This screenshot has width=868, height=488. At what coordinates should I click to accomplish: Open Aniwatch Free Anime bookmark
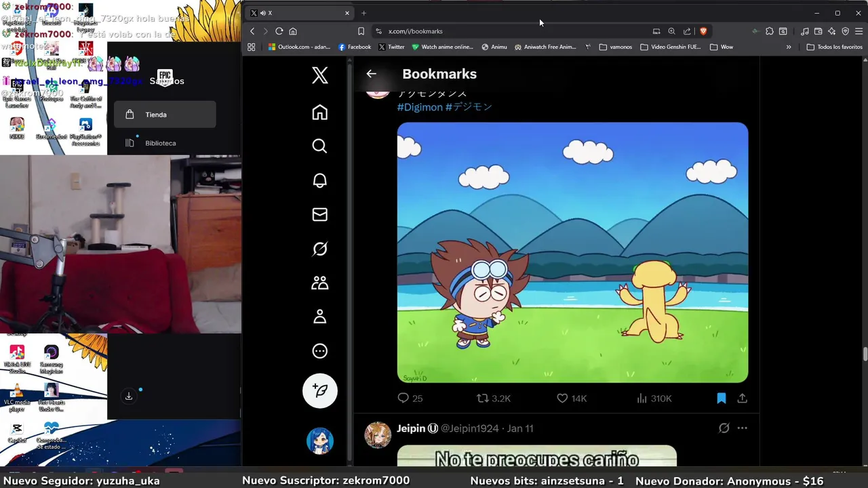point(545,47)
